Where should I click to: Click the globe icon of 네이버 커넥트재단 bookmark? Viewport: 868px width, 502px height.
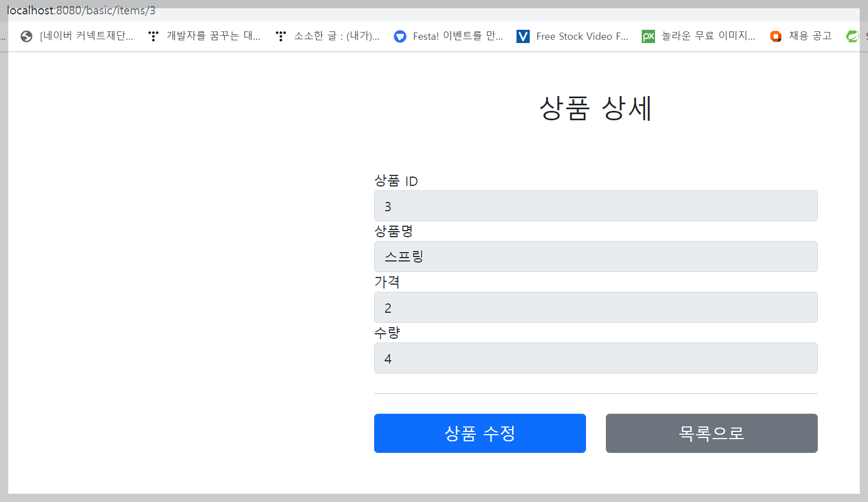(x=26, y=36)
